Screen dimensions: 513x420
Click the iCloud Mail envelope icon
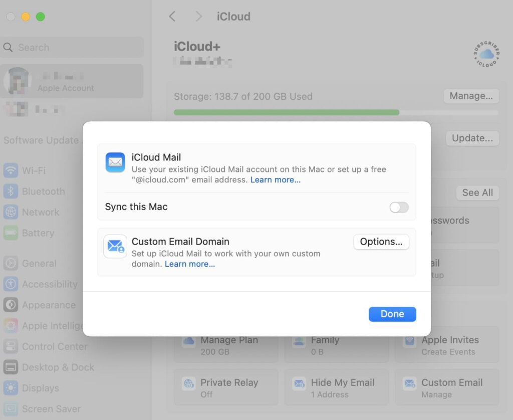(x=115, y=162)
